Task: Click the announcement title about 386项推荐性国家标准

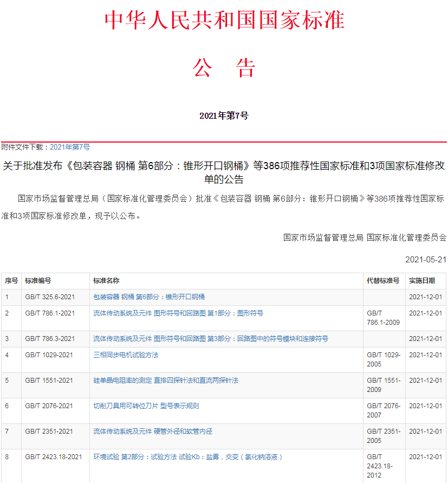Action: 224,172
